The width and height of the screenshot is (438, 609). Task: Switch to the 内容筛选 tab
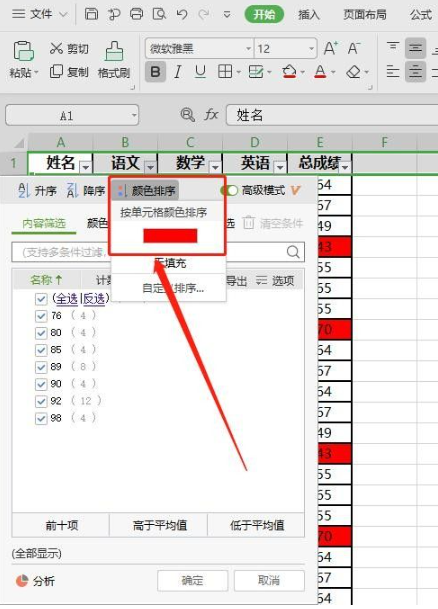(44, 224)
